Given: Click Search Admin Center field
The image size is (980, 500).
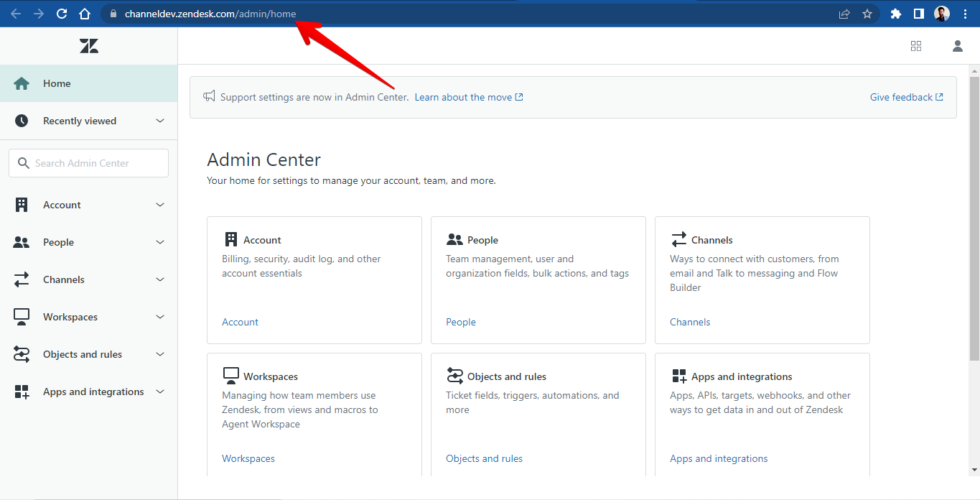Looking at the screenshot, I should (88, 163).
